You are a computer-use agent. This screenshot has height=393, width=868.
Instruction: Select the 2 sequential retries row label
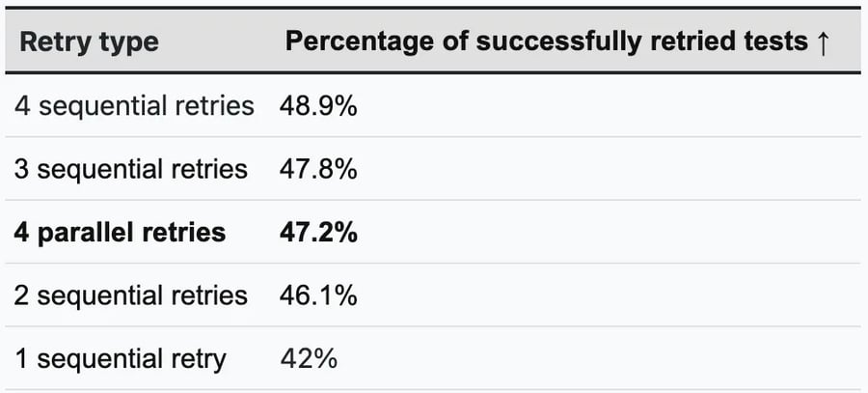130,295
